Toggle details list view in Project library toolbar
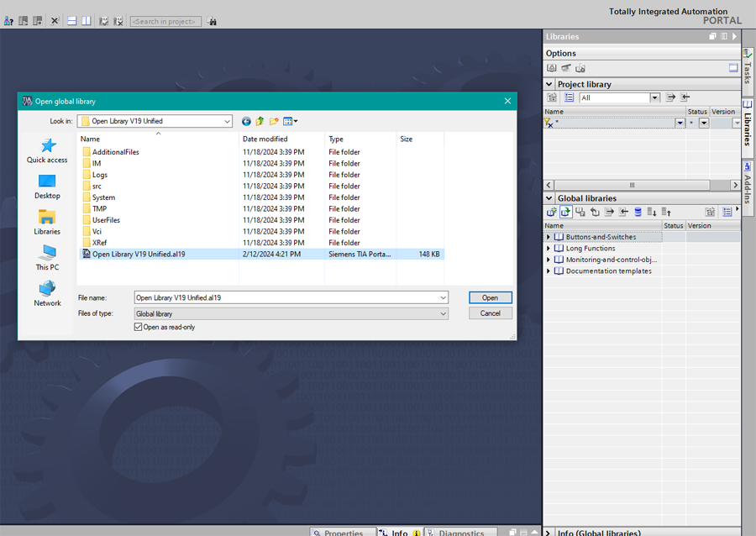This screenshot has height=536, width=756. (x=570, y=97)
